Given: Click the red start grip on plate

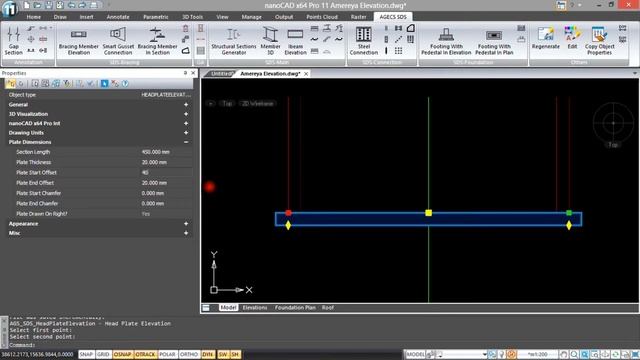Looking at the screenshot, I should tap(289, 213).
